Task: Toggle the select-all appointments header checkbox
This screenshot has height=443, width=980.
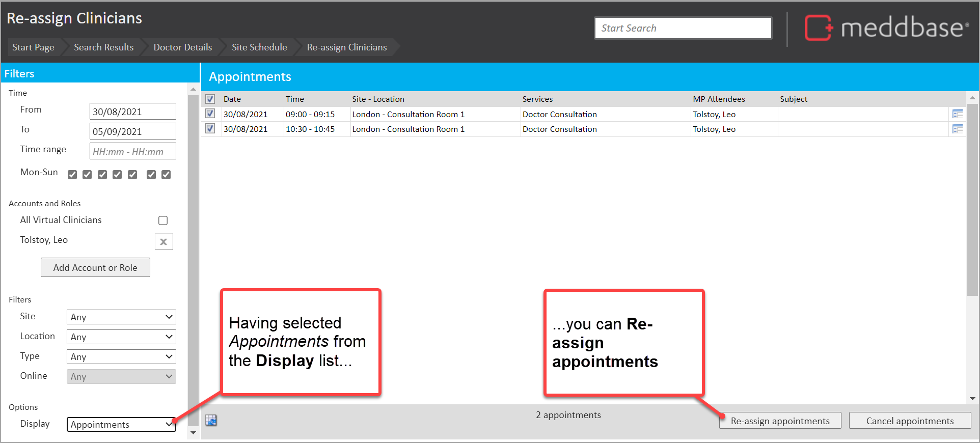Action: (x=210, y=99)
